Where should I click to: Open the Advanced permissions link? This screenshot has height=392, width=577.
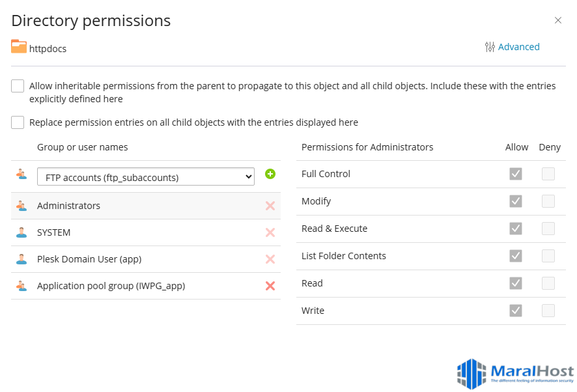[518, 47]
